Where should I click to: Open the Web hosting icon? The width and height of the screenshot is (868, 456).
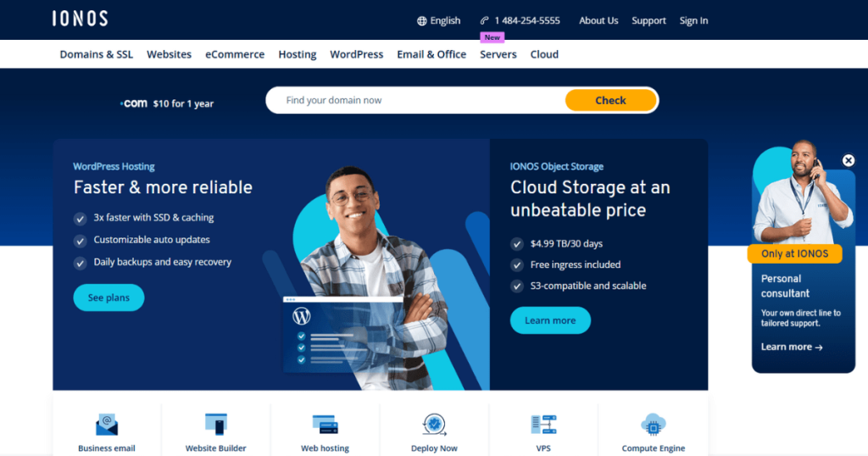(325, 425)
